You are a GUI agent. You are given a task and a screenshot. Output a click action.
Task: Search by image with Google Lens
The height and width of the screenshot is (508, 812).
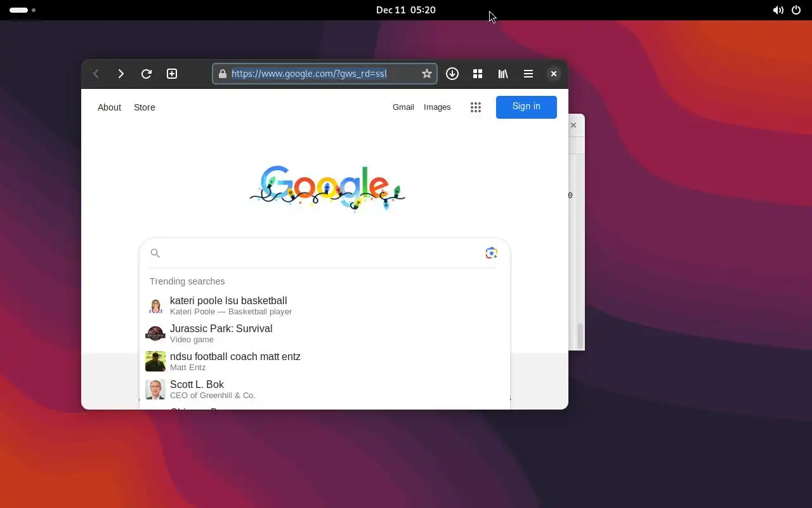click(492, 253)
